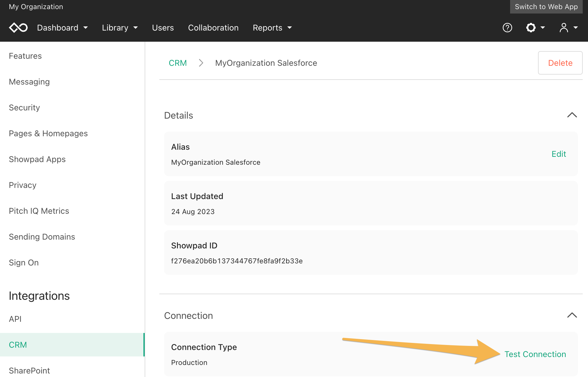Image resolution: width=588 pixels, height=377 pixels.
Task: Select Features in the sidebar
Action: pos(25,56)
